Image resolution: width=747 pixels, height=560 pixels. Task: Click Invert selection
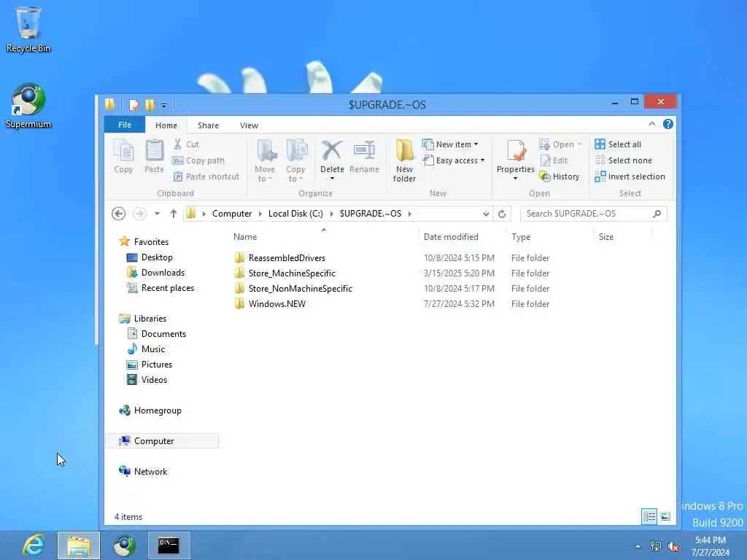(x=630, y=176)
